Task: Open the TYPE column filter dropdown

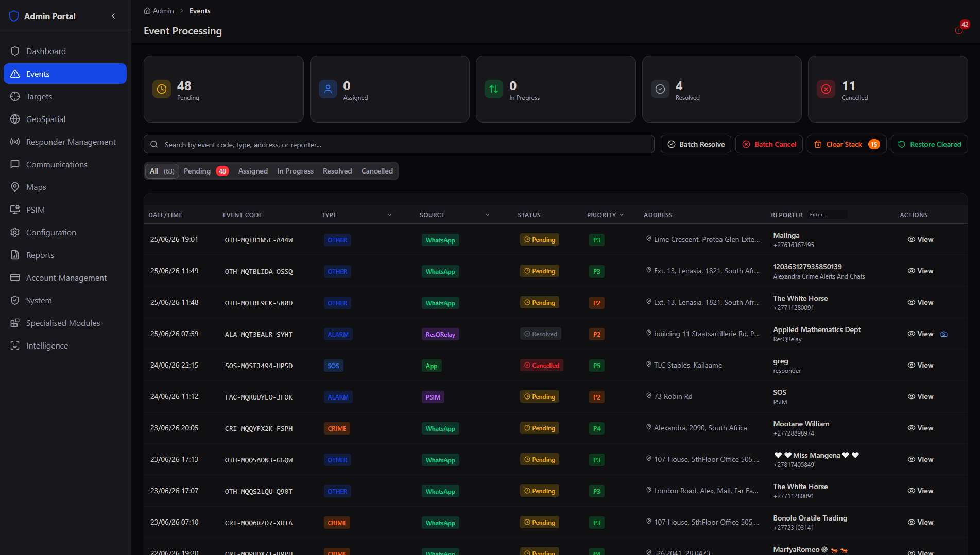Action: click(390, 215)
